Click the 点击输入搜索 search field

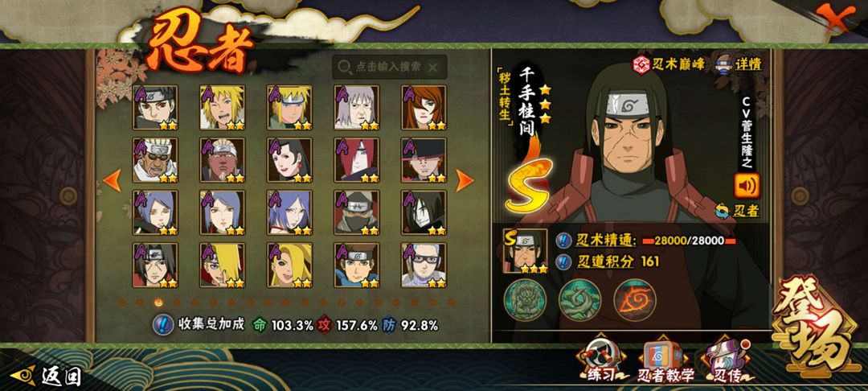(390, 68)
